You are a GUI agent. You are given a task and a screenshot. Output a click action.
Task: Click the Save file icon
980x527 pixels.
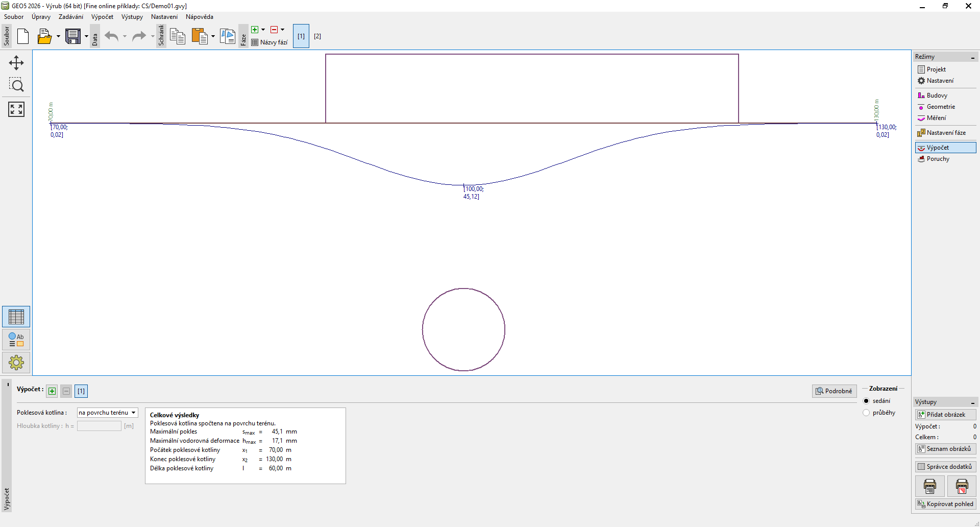(73, 36)
